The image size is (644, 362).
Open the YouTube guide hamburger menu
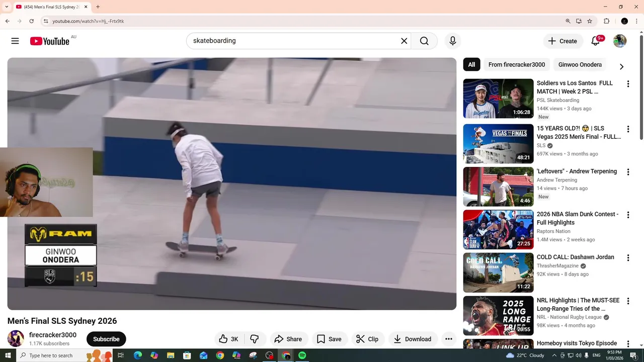pos(15,41)
